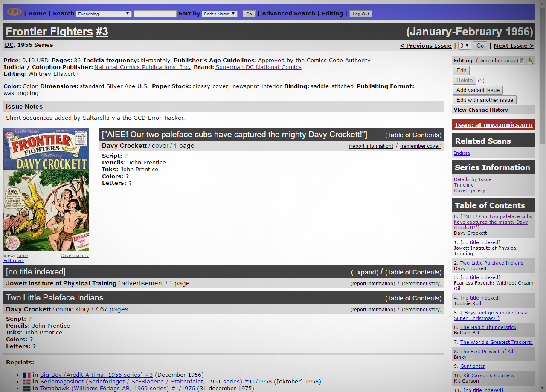
Task: Click Go button next to issue selector
Action: pyautogui.click(x=480, y=46)
